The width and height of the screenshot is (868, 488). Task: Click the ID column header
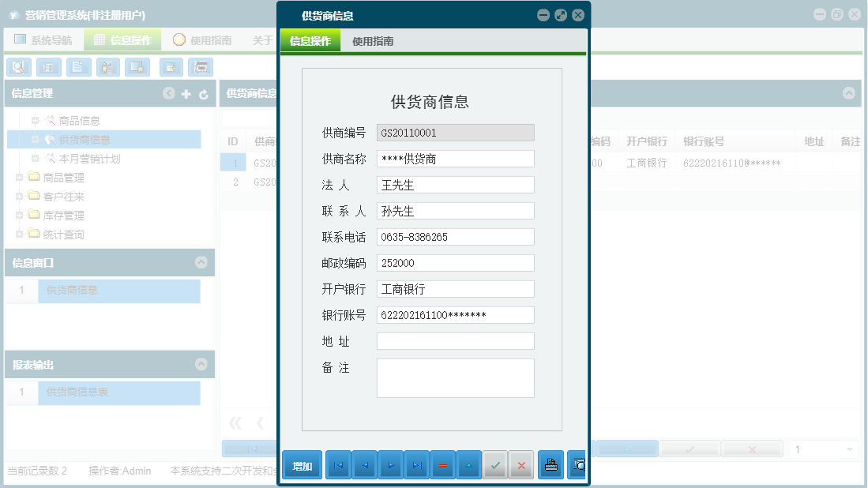point(233,141)
